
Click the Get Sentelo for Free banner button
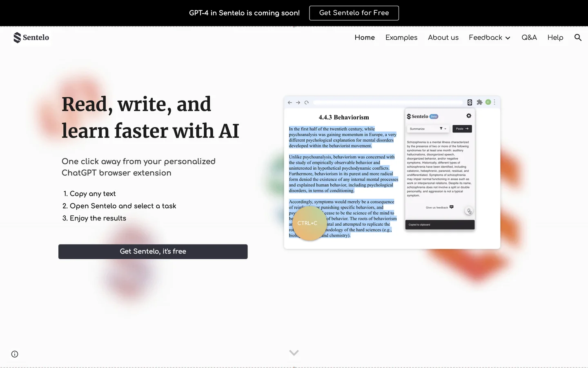pos(354,13)
